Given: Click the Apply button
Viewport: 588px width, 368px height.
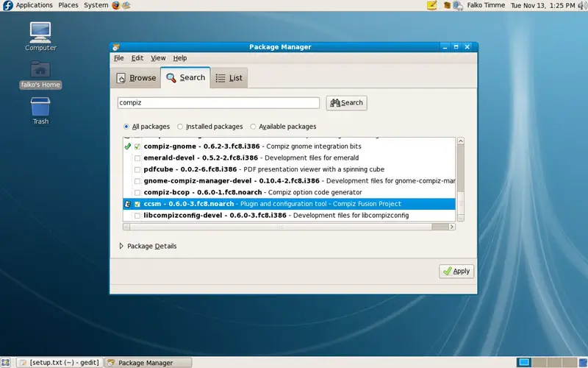Looking at the screenshot, I should tap(456, 271).
